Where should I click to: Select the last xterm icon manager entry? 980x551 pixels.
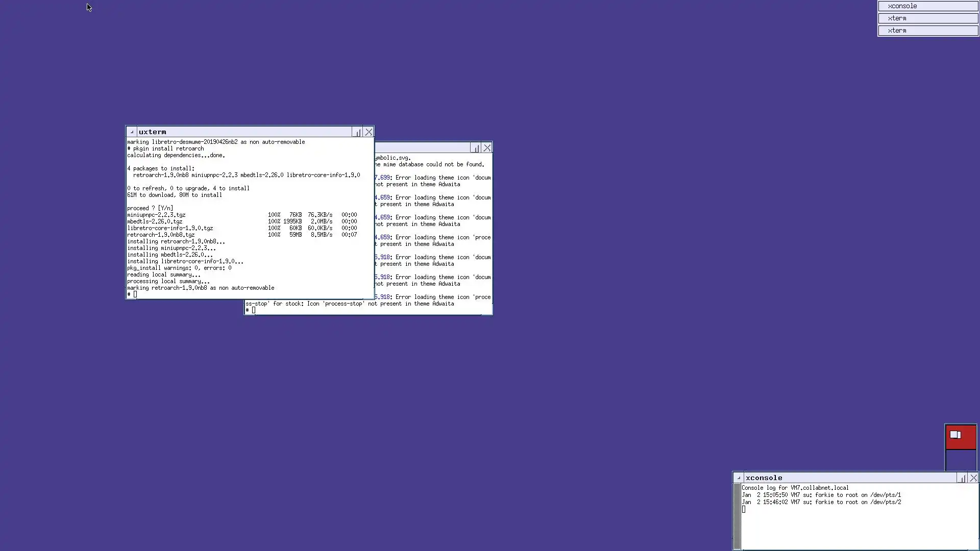click(x=928, y=31)
